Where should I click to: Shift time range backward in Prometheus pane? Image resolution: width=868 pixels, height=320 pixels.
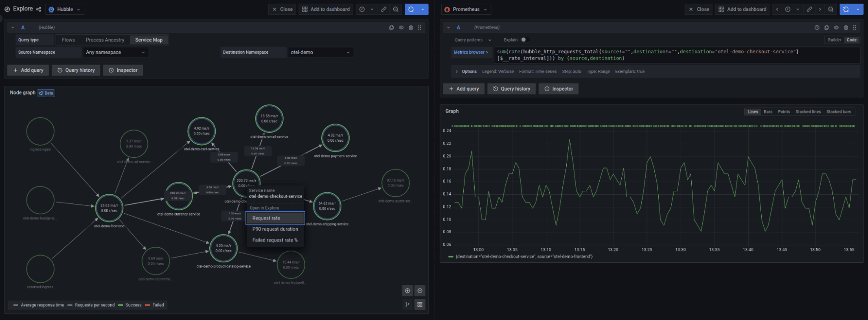click(777, 9)
